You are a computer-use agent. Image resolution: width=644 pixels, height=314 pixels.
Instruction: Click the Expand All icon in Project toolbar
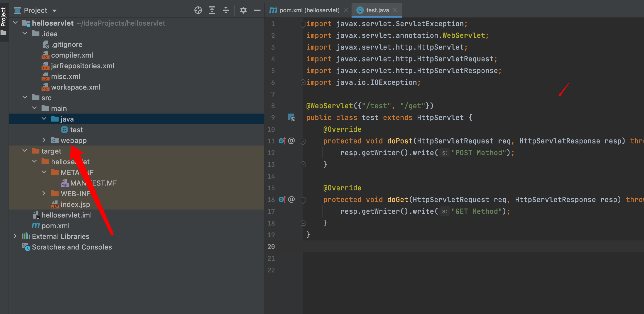(212, 10)
